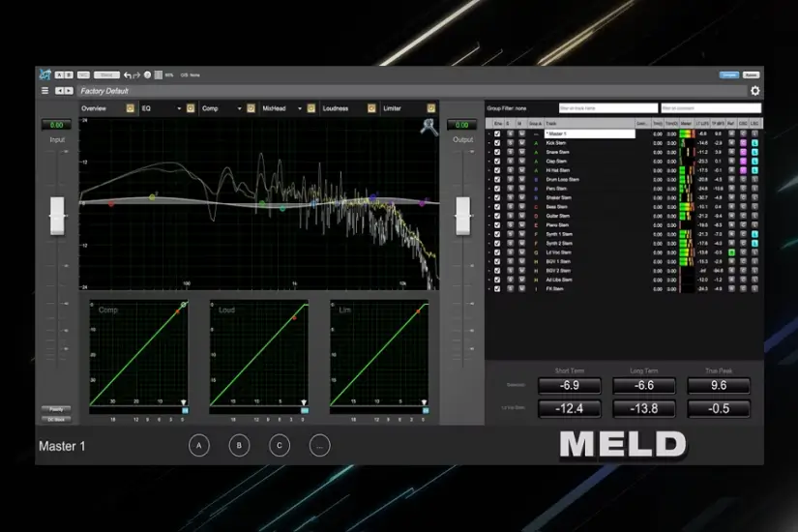Open settings gear icon
Viewport: 798px width, 532px height.
pyautogui.click(x=755, y=91)
